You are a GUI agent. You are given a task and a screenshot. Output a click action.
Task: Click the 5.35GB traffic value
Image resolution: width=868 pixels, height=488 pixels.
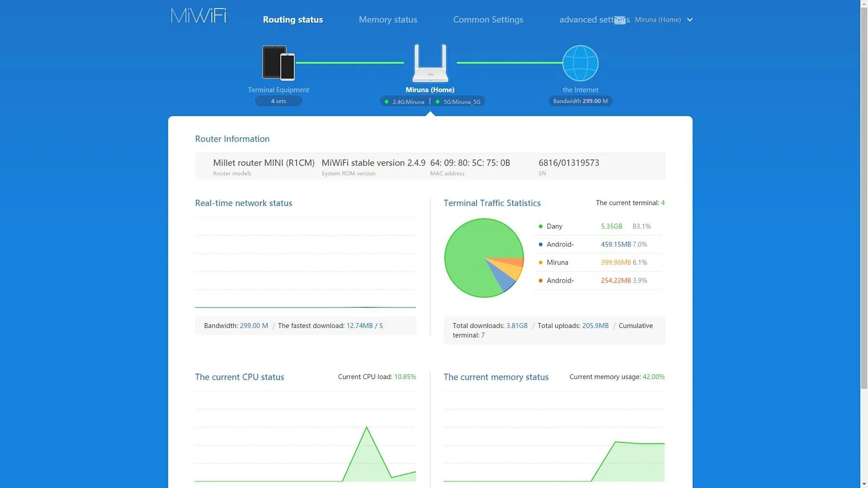pos(611,227)
